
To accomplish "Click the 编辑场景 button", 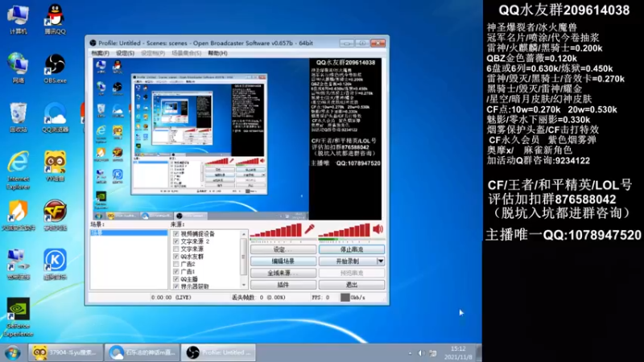I will pyautogui.click(x=283, y=261).
